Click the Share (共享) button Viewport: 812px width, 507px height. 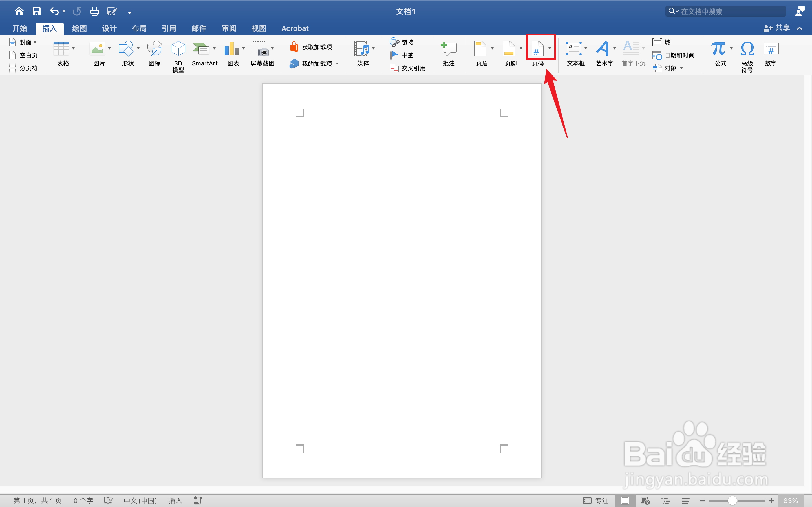[777, 28]
